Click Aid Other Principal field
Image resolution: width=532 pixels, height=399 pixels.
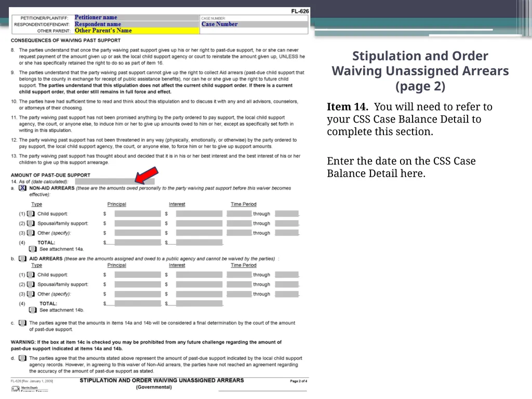[x=138, y=294]
